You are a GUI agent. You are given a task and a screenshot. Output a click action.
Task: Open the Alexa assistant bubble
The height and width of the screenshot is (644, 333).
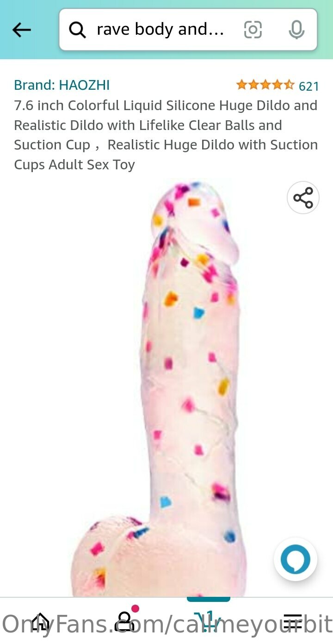(296, 559)
